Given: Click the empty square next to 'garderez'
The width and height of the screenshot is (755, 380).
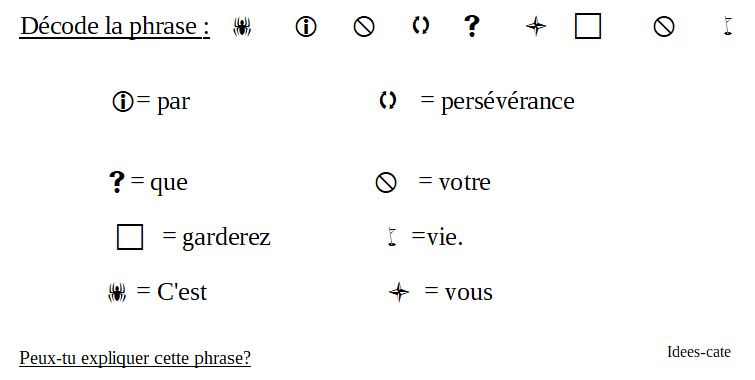Looking at the screenshot, I should pos(130,237).
